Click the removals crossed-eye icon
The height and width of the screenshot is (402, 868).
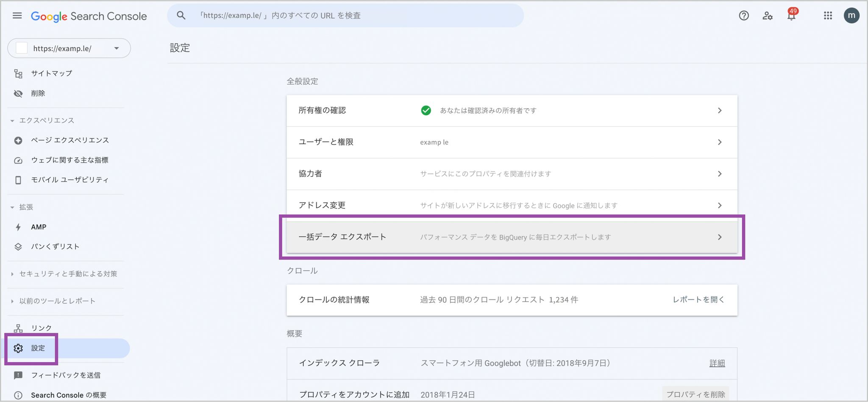pyautogui.click(x=18, y=93)
